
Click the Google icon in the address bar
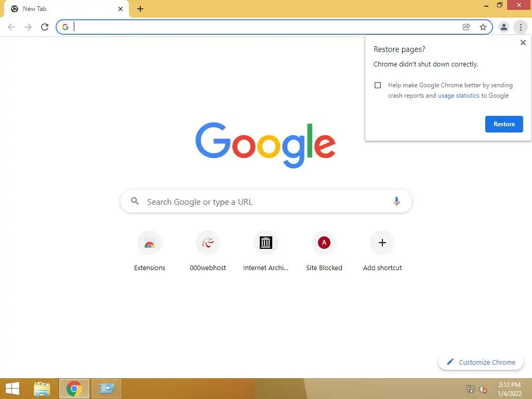[x=65, y=27]
